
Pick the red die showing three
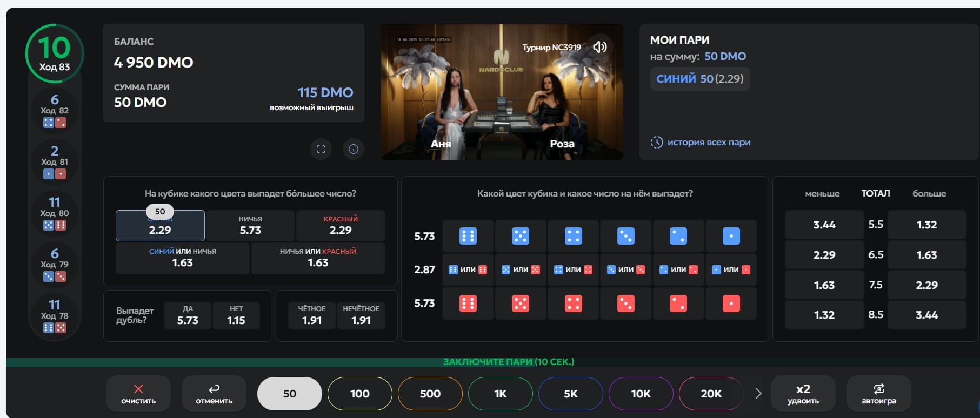point(625,304)
